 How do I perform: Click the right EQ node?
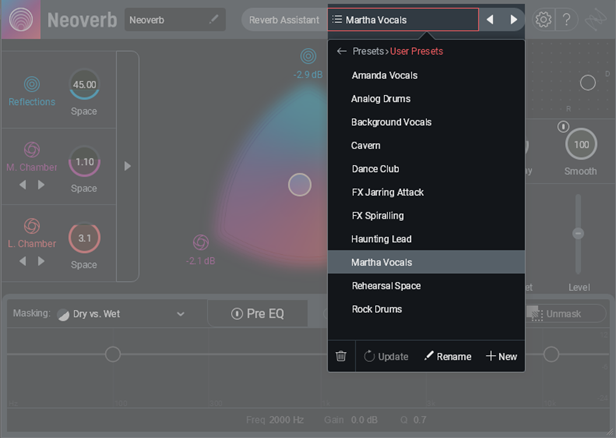(x=551, y=354)
